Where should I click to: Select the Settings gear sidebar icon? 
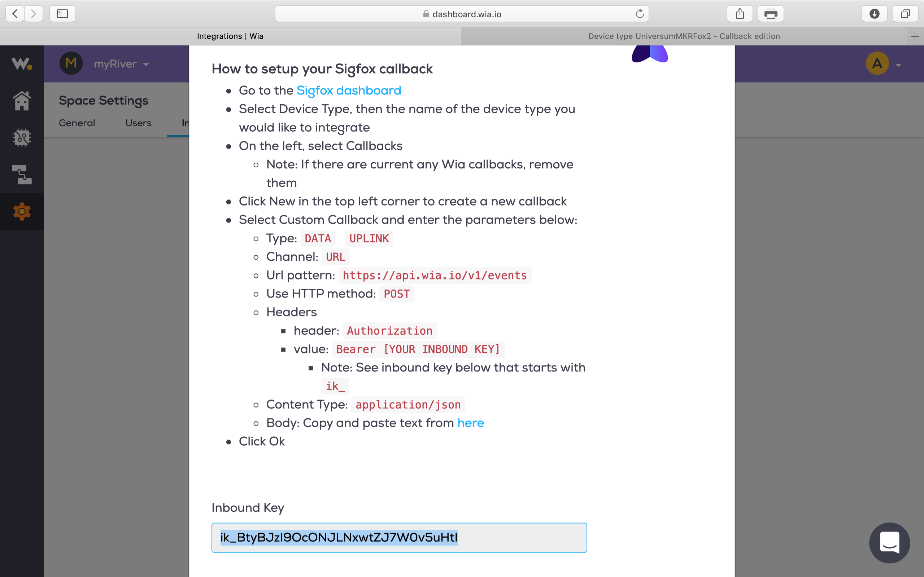point(22,211)
